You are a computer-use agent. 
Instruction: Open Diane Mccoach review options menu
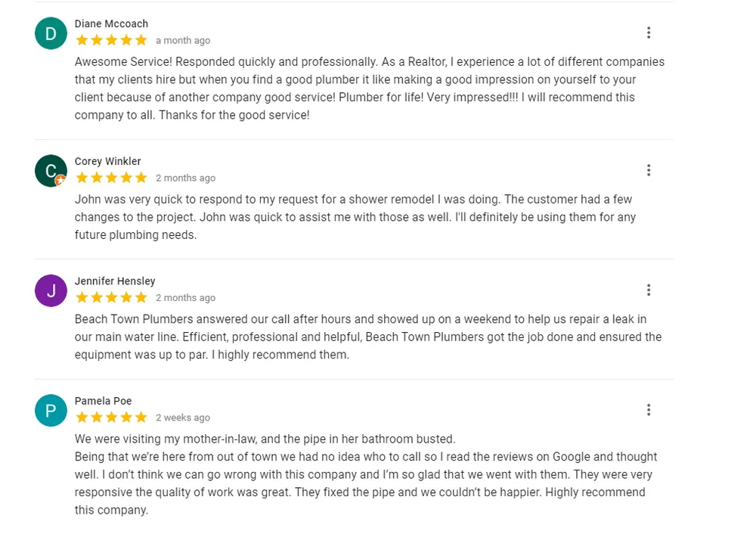pyautogui.click(x=649, y=33)
